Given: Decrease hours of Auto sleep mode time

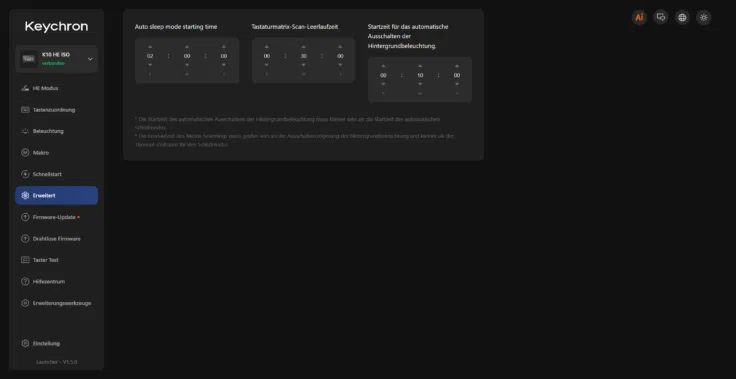Looking at the screenshot, I should pos(150,65).
